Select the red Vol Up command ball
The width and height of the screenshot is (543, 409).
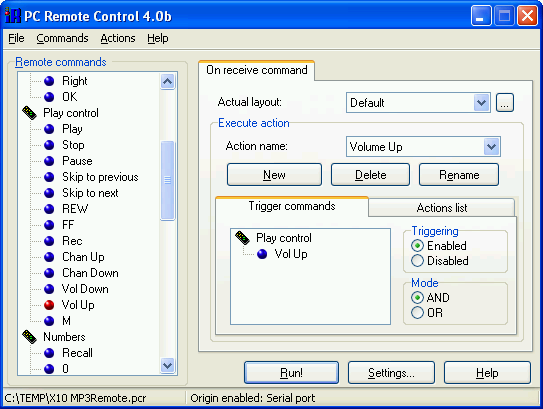tap(49, 305)
